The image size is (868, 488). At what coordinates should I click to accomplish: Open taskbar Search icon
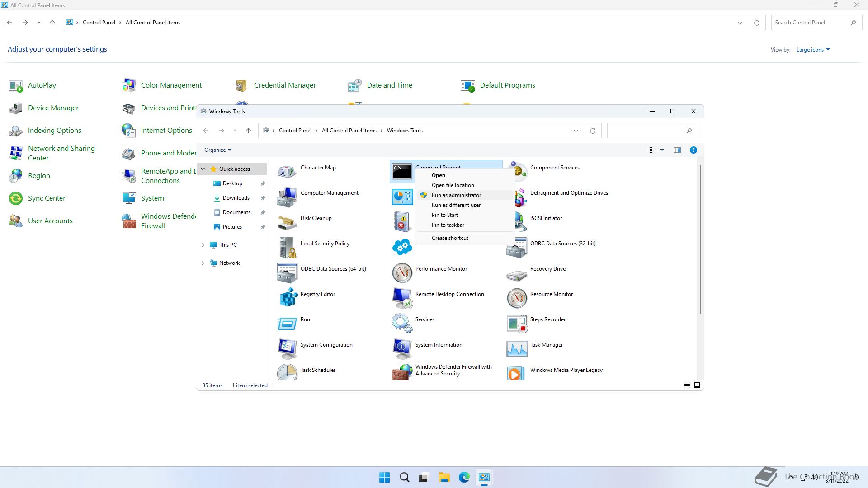(x=405, y=478)
